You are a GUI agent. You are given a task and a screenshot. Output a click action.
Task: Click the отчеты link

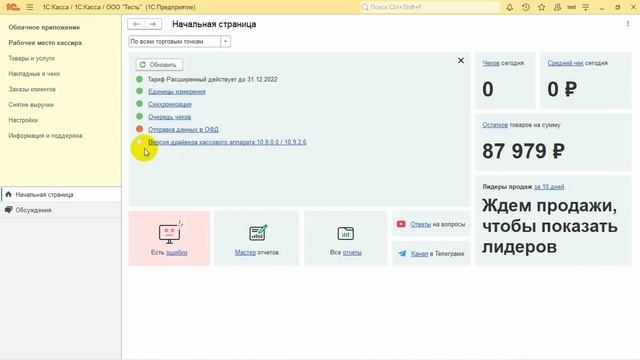352,253
